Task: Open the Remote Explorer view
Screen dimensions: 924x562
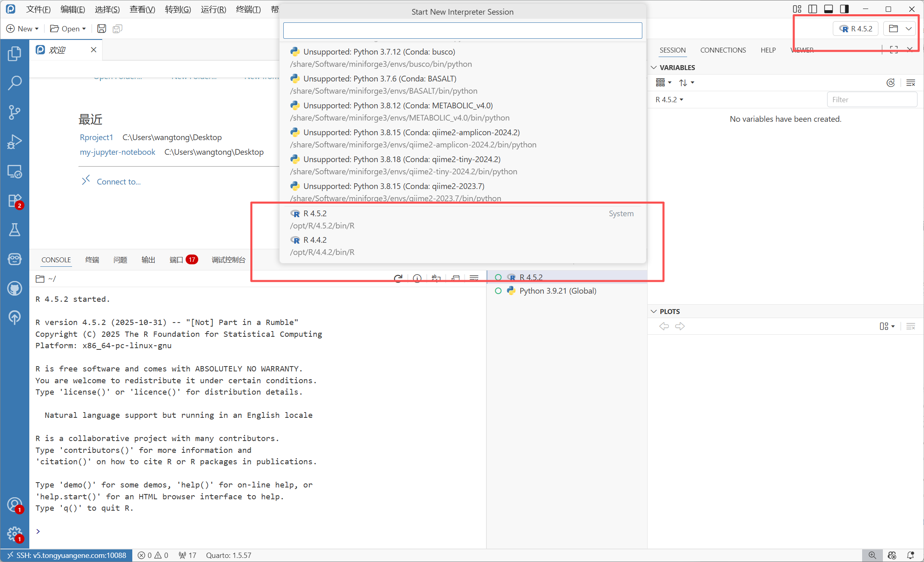Action: coord(15,171)
